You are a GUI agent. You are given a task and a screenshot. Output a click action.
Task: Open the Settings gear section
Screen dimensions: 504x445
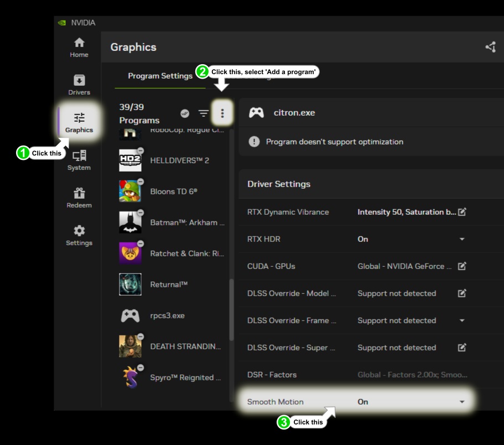(79, 236)
